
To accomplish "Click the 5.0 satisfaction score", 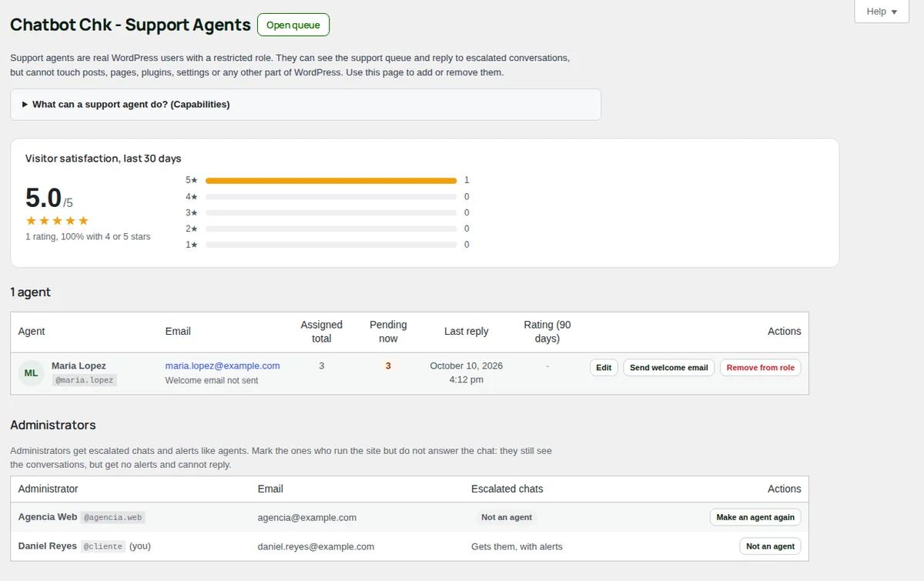I will [x=43, y=199].
